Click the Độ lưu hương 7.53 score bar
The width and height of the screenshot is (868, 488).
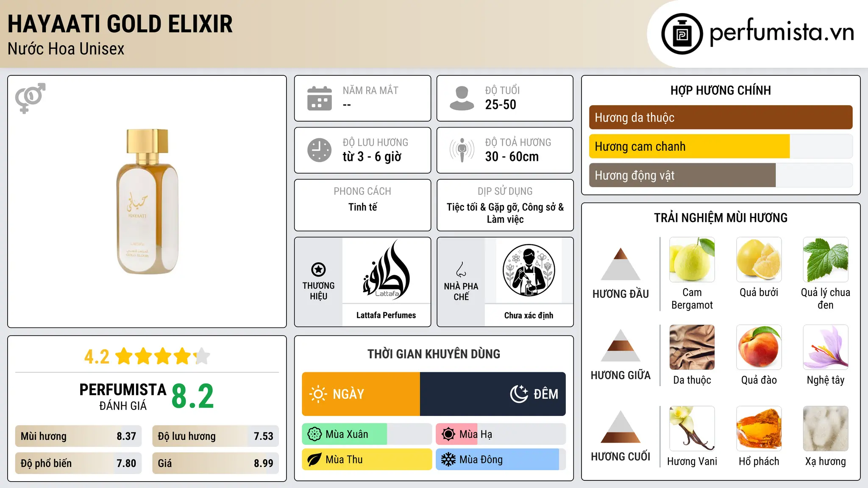[x=215, y=436]
